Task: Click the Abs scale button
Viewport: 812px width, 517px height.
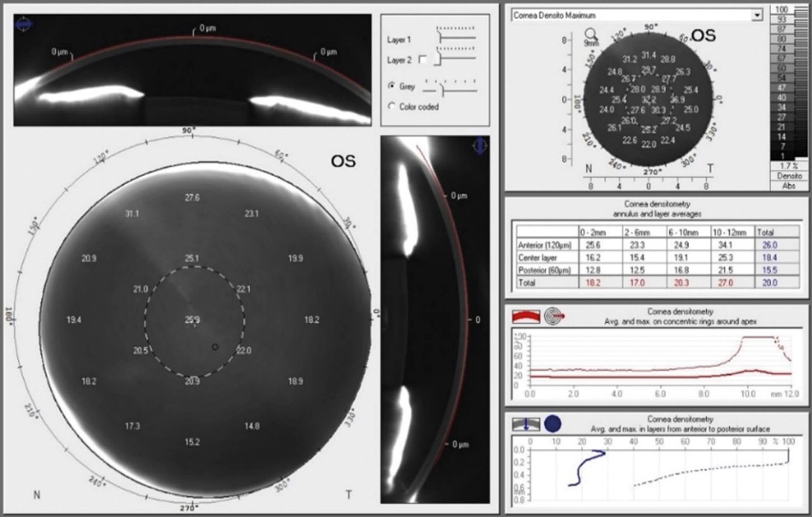Action: pos(789,186)
